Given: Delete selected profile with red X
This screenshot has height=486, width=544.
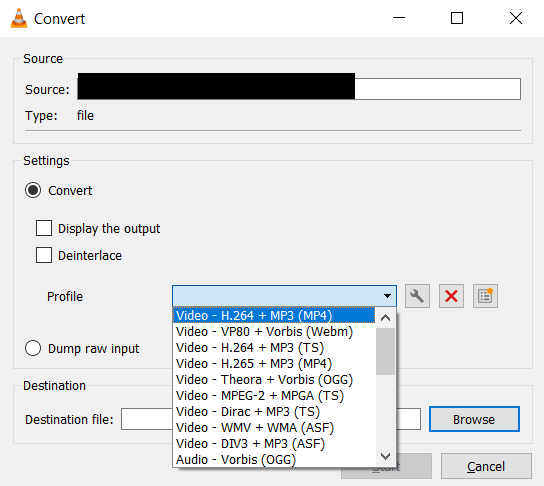Looking at the screenshot, I should coord(451,296).
